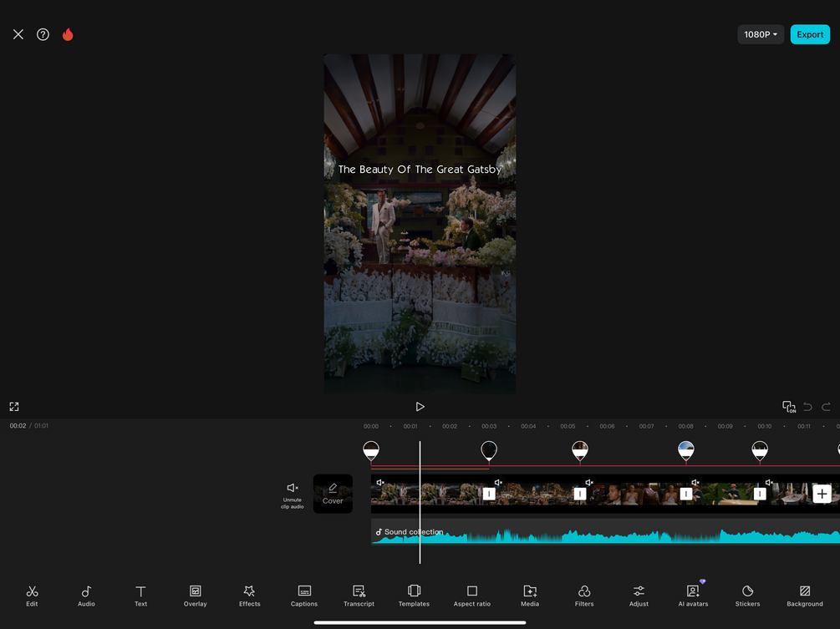Open the Text tool
The height and width of the screenshot is (629, 840).
(141, 596)
